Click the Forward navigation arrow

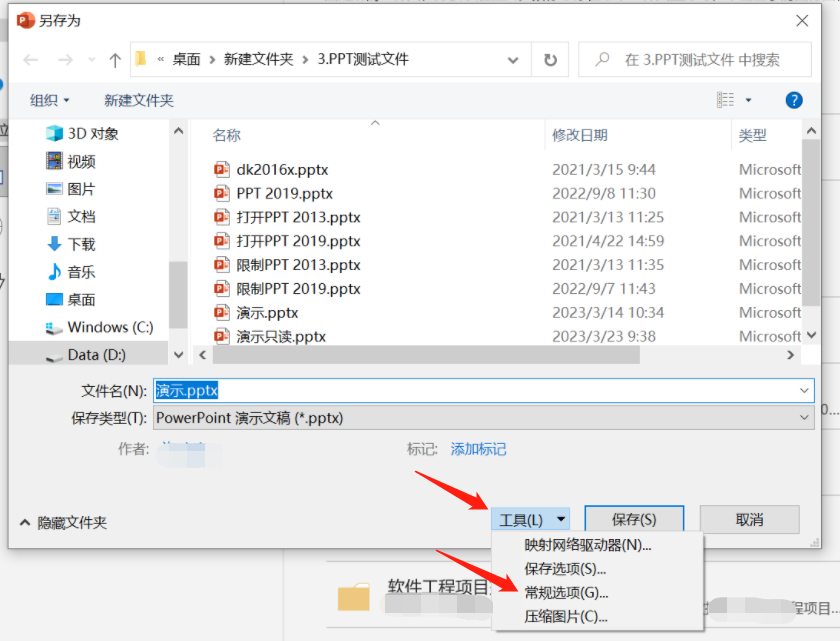[65, 59]
